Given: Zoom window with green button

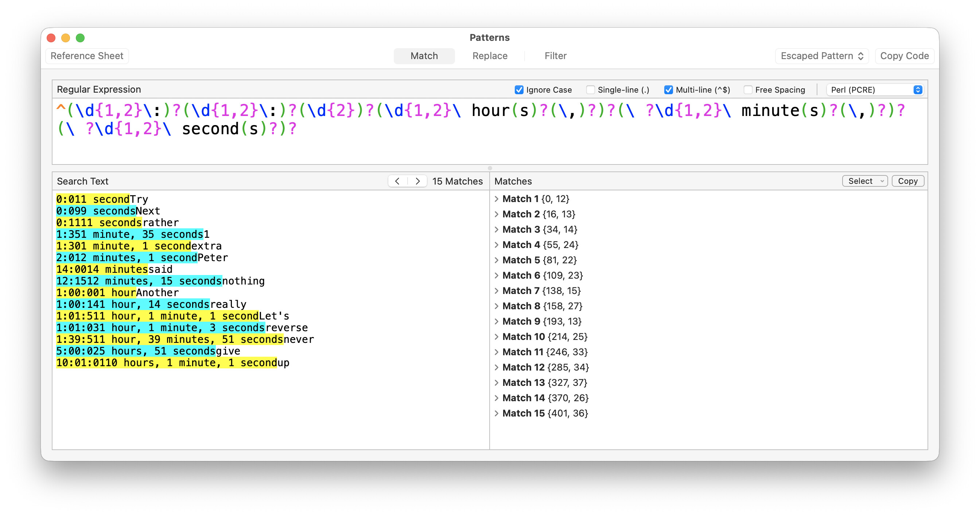Looking at the screenshot, I should coord(80,38).
